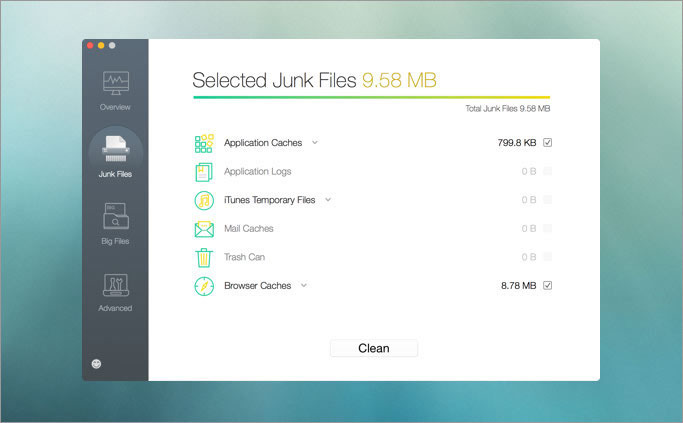Click the Application Caches label

pos(263,143)
